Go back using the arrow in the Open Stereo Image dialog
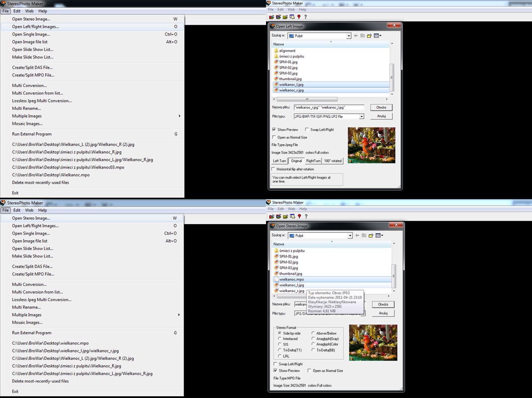The width and height of the screenshot is (532, 398). 357,235
